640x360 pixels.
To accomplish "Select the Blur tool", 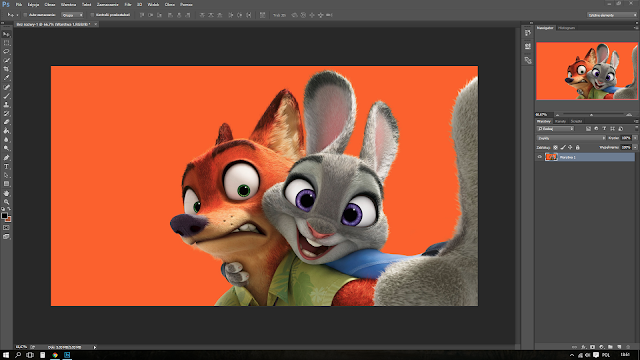I will (6, 140).
